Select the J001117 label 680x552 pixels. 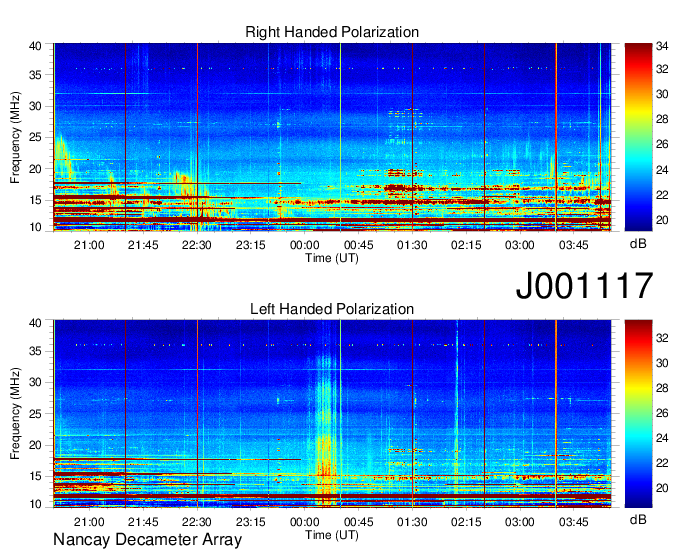(x=584, y=285)
